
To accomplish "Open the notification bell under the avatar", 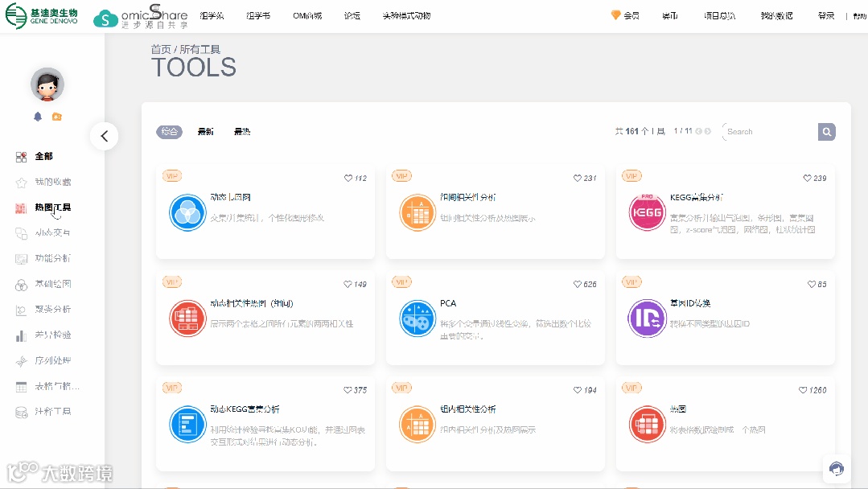I will [38, 117].
